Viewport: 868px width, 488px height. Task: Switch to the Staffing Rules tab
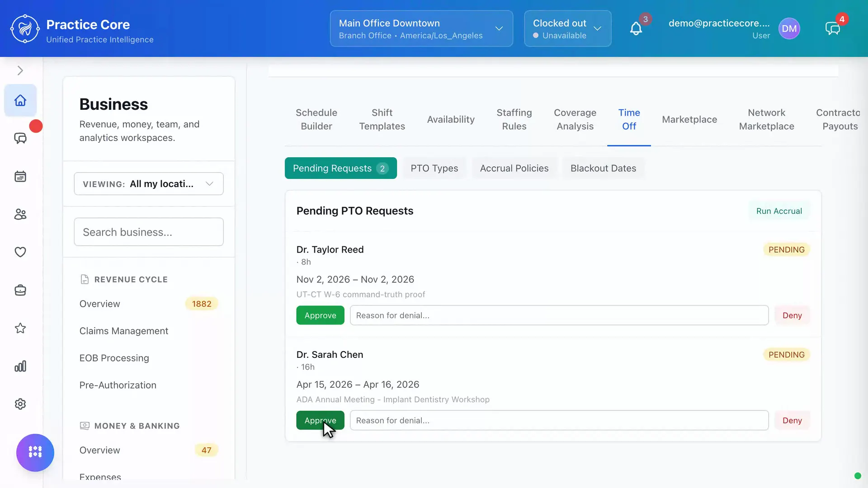[x=514, y=119]
